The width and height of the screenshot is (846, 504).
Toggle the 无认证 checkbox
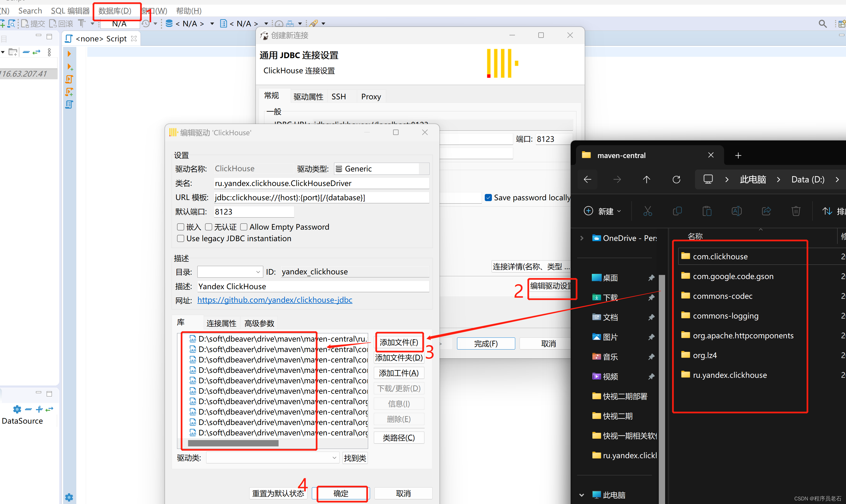pyautogui.click(x=209, y=227)
